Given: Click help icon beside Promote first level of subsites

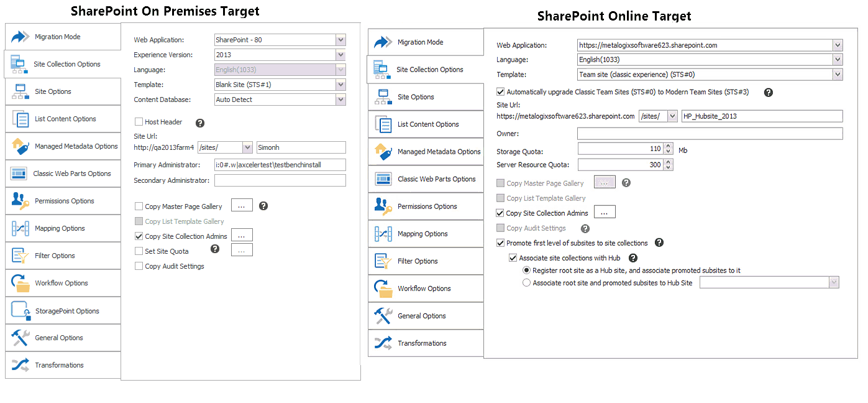Looking at the screenshot, I should tap(659, 243).
